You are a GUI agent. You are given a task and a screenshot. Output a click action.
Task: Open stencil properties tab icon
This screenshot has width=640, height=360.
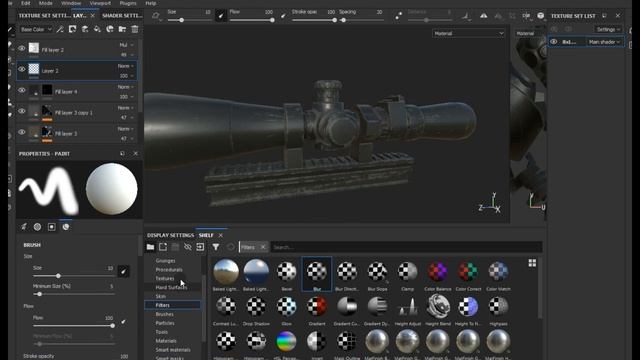[x=52, y=227]
